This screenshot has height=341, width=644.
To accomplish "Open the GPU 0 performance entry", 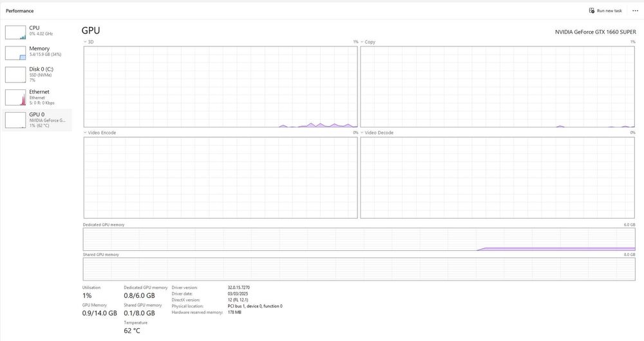I will 37,120.
